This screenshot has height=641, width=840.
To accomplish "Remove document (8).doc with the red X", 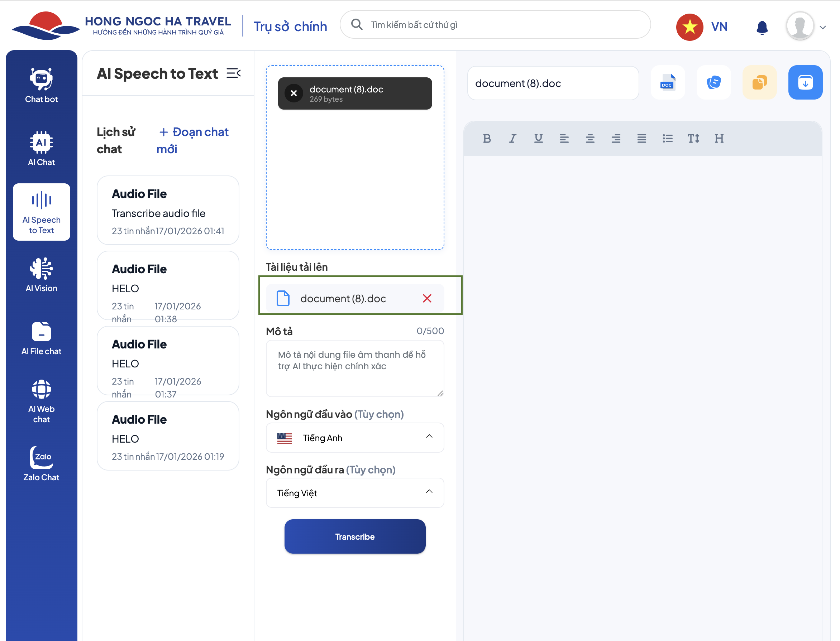I will pyautogui.click(x=427, y=298).
